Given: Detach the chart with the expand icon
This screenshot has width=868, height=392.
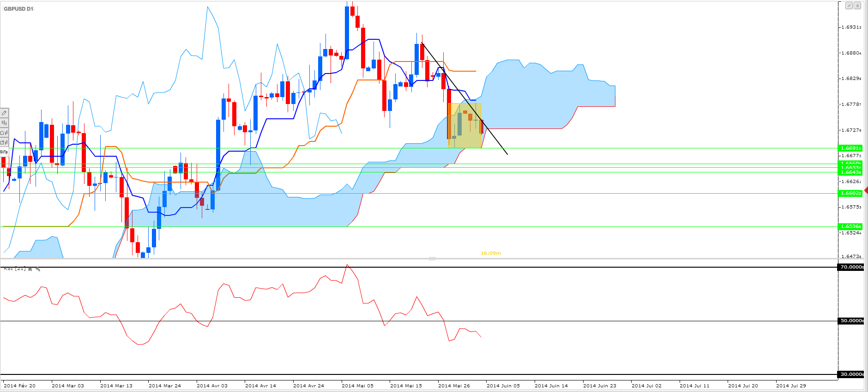Looking at the screenshot, I should tap(849, 6).
